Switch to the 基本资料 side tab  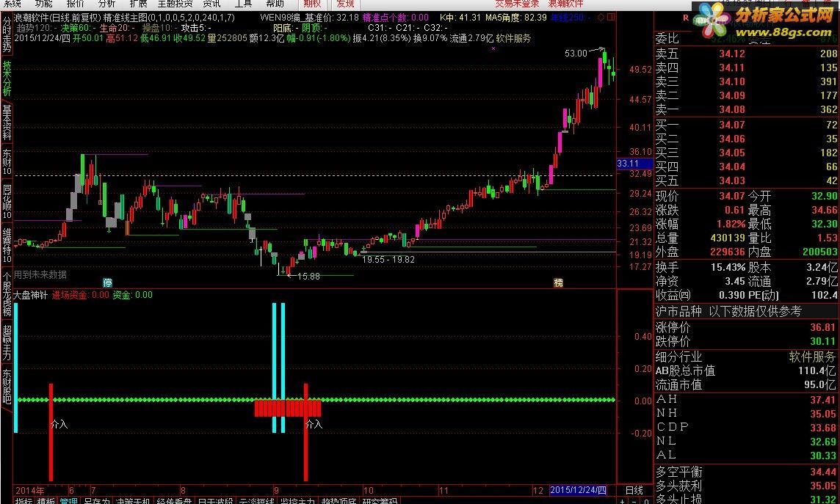click(7, 122)
